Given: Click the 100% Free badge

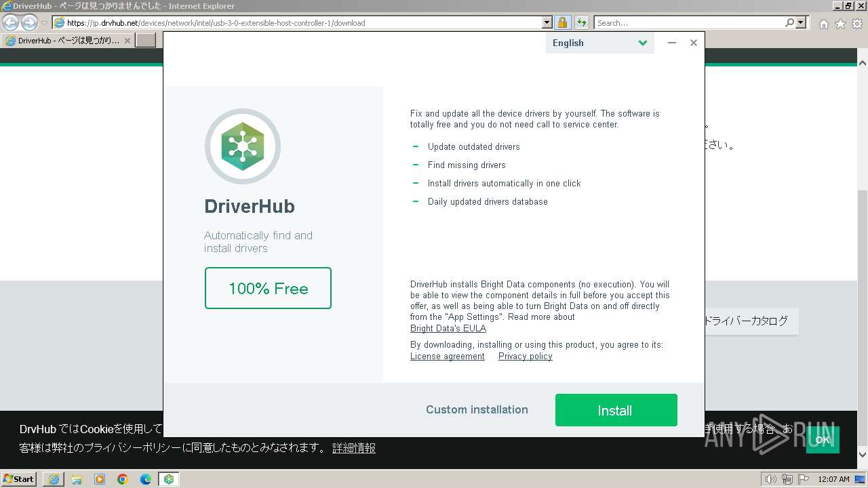Looking at the screenshot, I should [x=268, y=288].
